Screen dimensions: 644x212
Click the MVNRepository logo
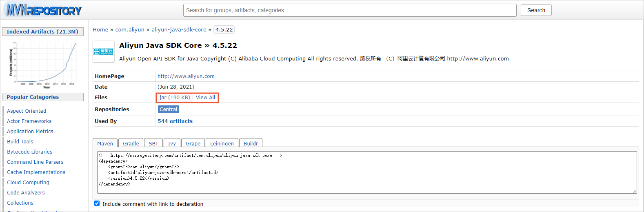44,10
